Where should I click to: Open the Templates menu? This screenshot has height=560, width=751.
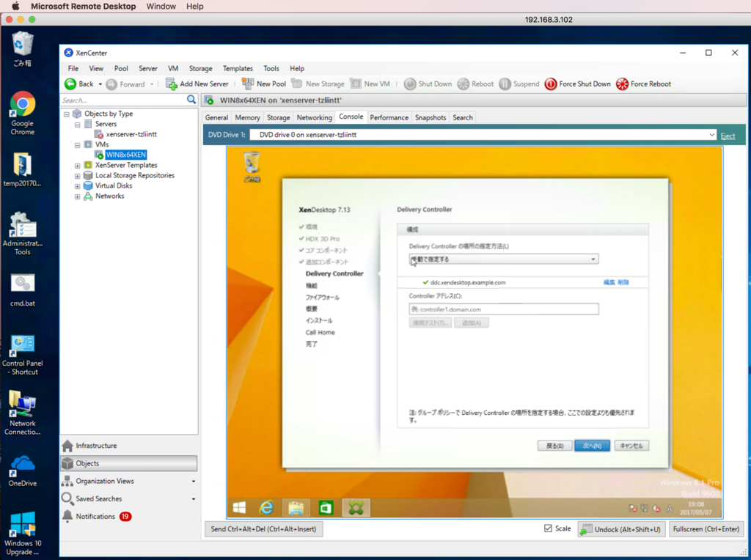click(x=238, y=68)
